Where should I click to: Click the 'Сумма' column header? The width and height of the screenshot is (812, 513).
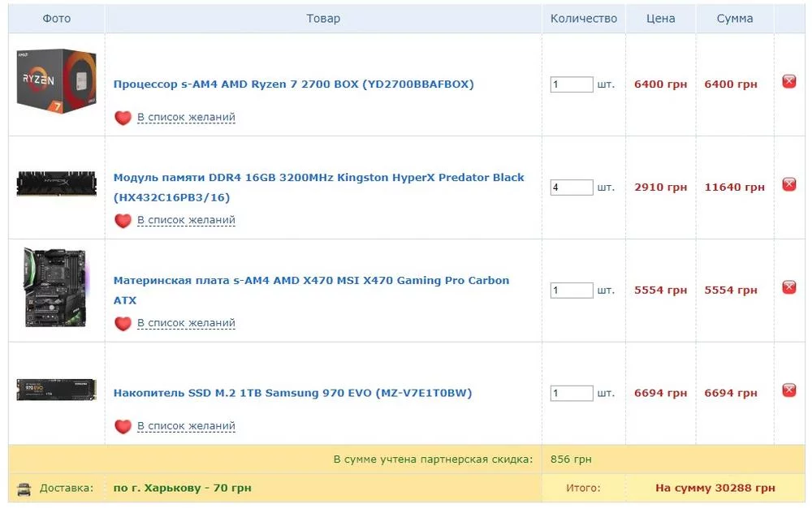pyautogui.click(x=734, y=19)
